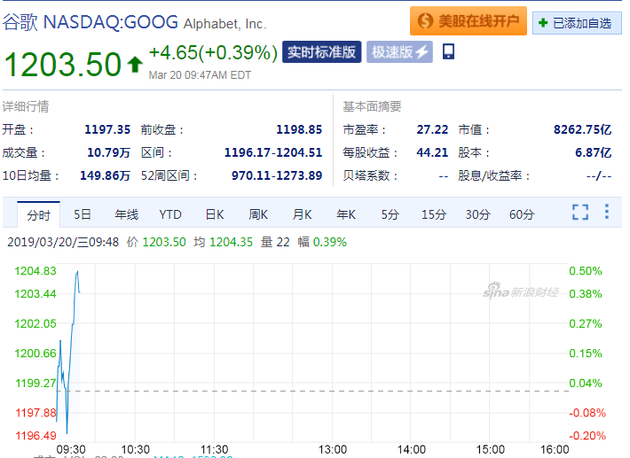Click the 1204.83 y-axis label

[x=35, y=271]
